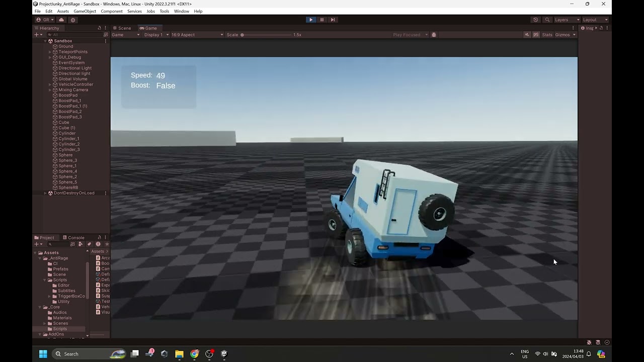644x362 pixels.
Task: Open the Display 1 dropdown
Action: tap(156, 35)
